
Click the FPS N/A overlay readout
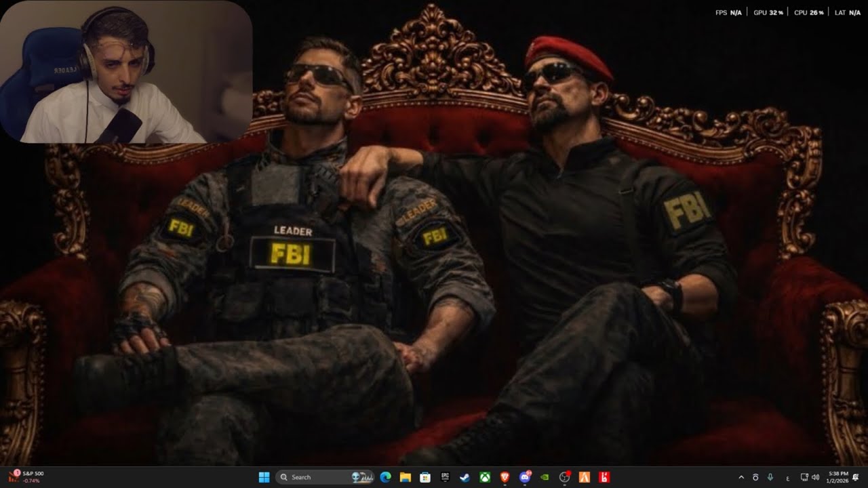728,13
